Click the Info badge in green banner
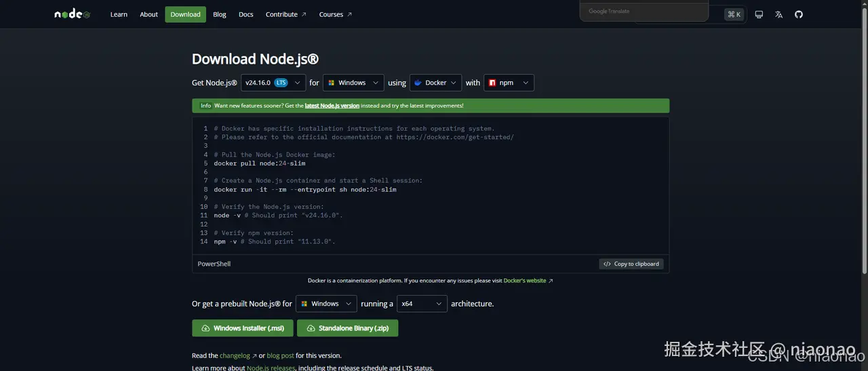Image resolution: width=868 pixels, height=371 pixels. [x=205, y=106]
